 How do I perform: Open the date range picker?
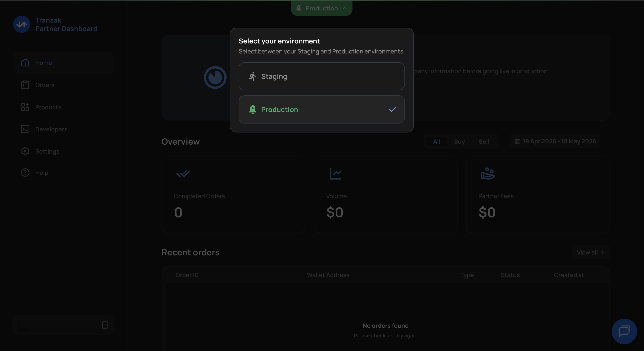click(x=555, y=141)
